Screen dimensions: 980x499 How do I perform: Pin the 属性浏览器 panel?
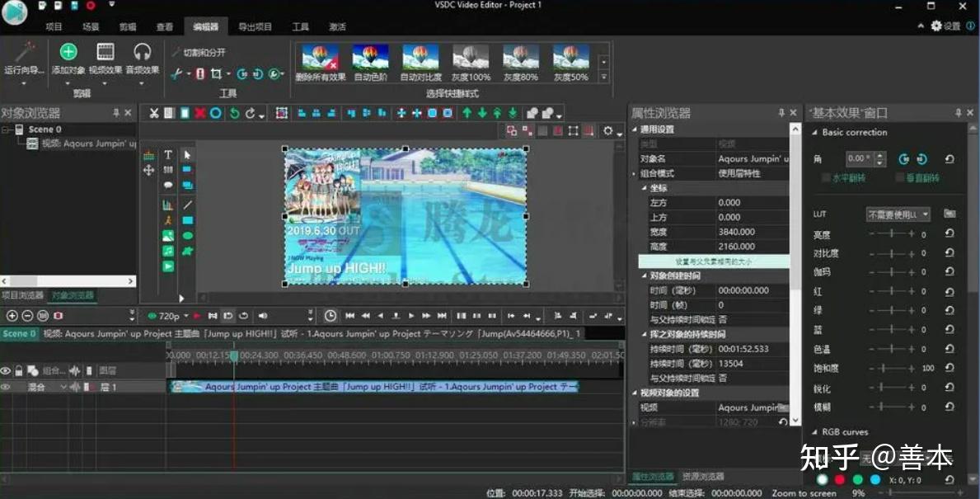781,112
